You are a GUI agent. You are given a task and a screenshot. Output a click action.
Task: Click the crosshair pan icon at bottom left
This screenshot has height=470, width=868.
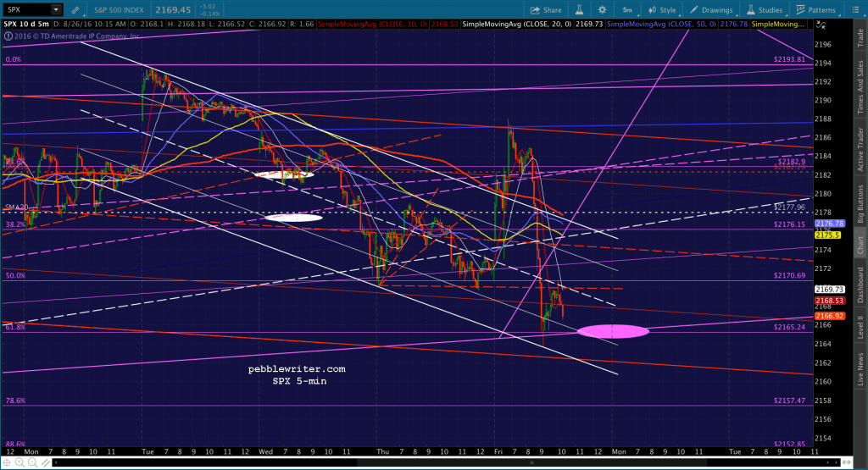point(7,463)
